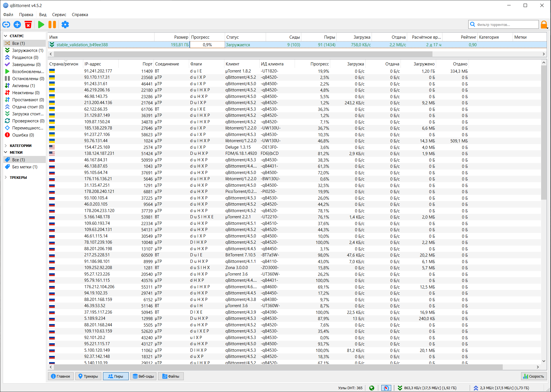
Task: Collapse the МЕТКИ section
Action: (x=6, y=152)
